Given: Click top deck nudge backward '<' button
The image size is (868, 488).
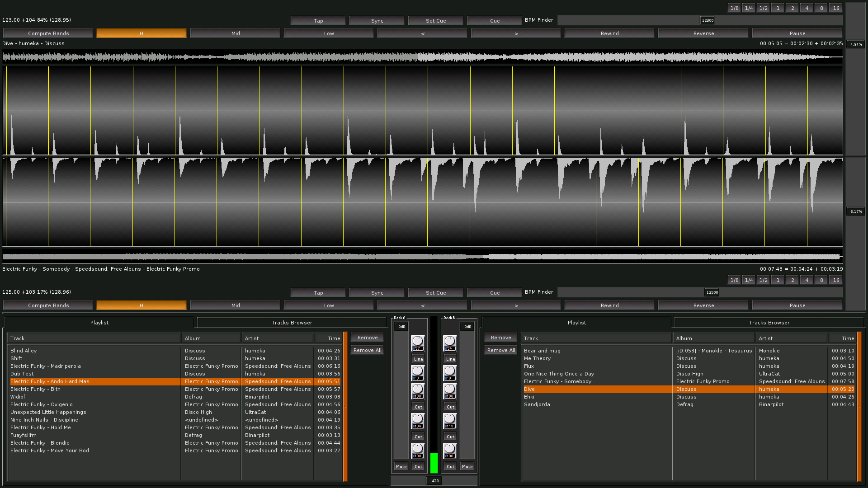Looking at the screenshot, I should click(x=422, y=33).
